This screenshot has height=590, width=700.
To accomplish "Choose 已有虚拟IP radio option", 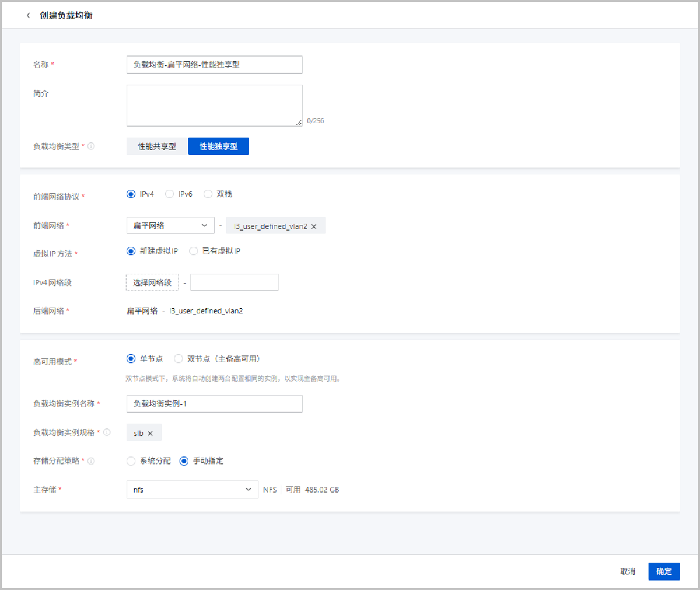I will [194, 252].
